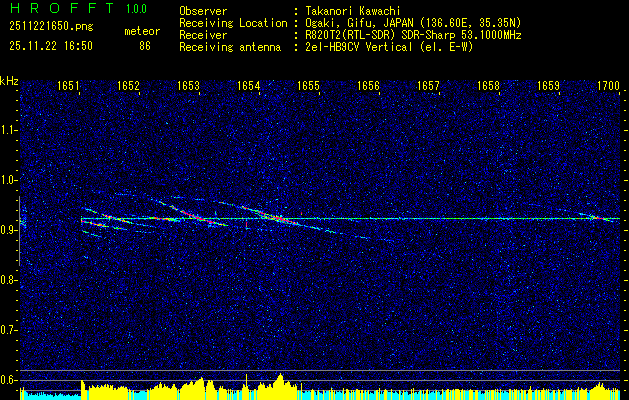Click filename 2511221650.png
Viewport: 629px width, 400px height.
51,26
